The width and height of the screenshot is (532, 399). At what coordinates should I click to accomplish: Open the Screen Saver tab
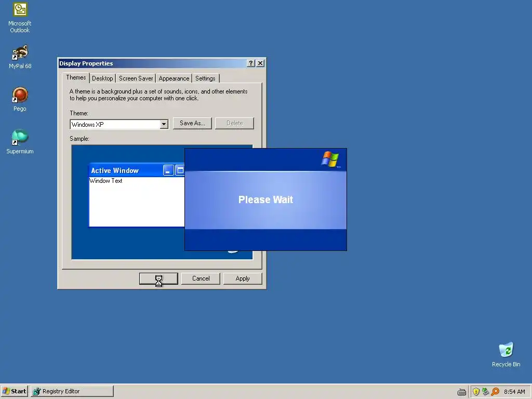coord(136,78)
